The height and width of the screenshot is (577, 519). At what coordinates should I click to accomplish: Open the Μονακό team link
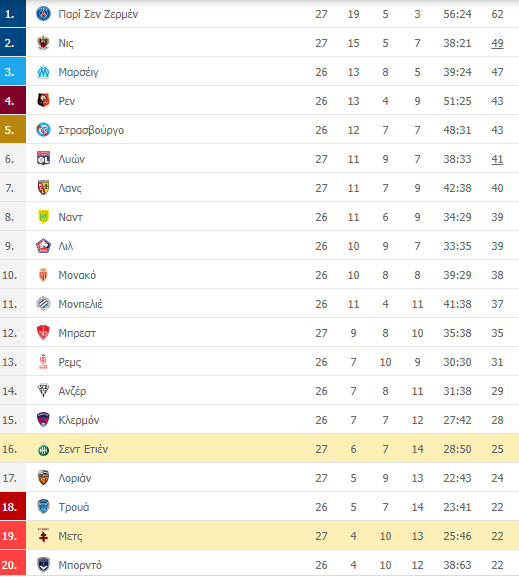click(77, 275)
